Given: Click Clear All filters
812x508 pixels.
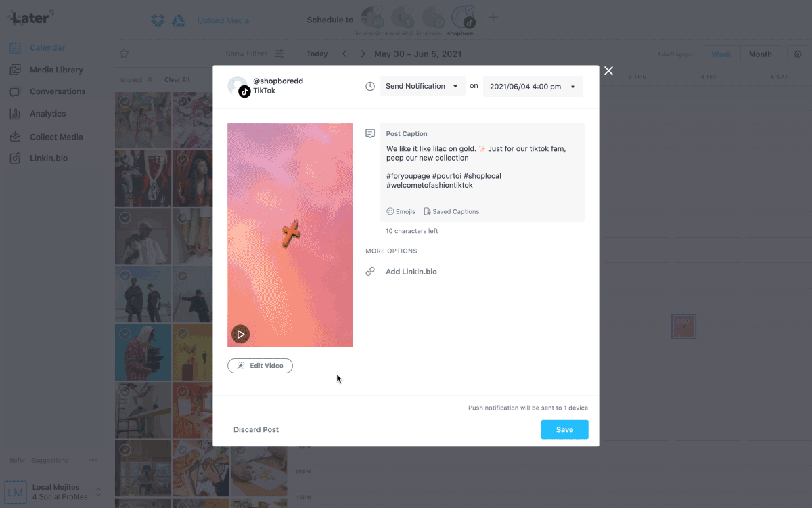Looking at the screenshot, I should [x=177, y=79].
